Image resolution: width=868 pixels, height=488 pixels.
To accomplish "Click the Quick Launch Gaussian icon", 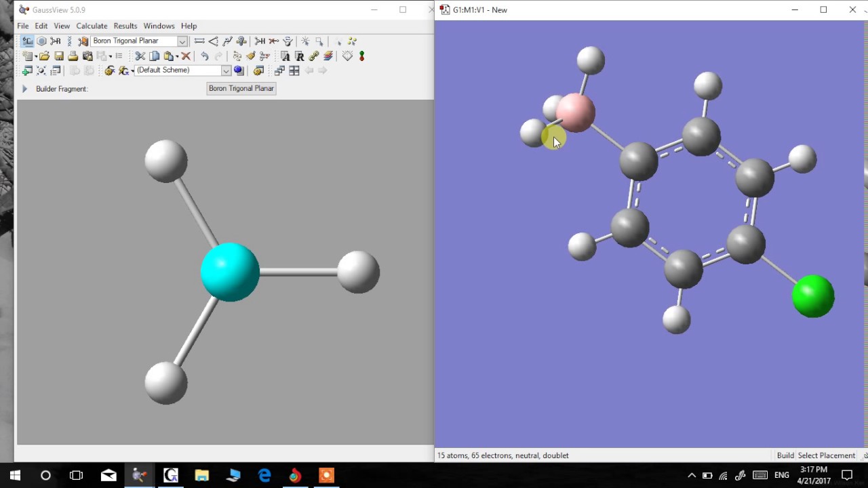I will click(x=123, y=70).
